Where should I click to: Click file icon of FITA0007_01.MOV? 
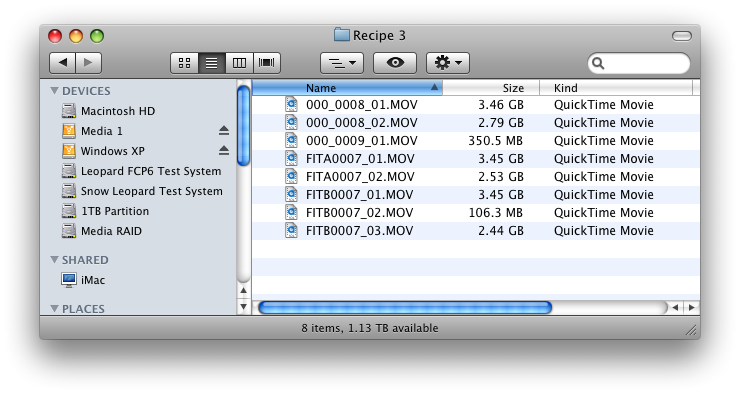tap(292, 159)
